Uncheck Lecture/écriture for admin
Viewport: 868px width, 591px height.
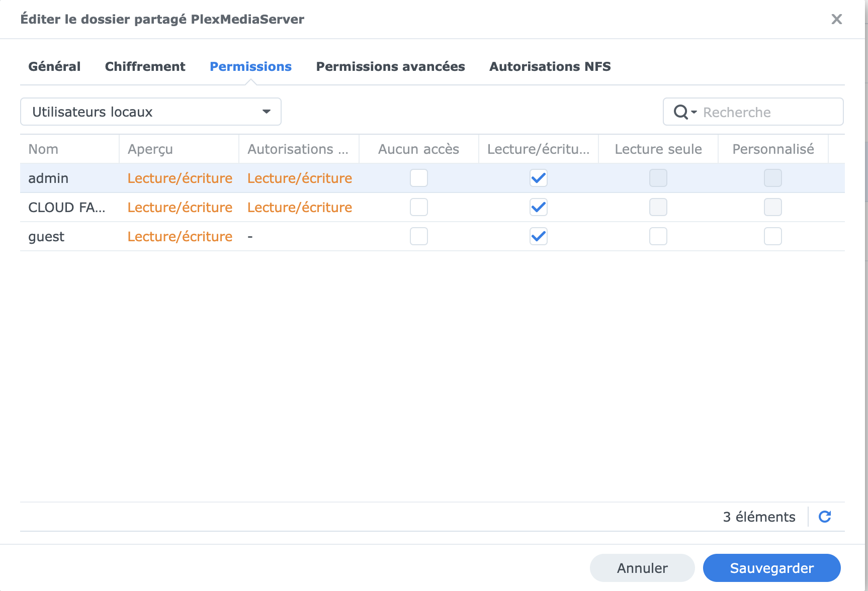(x=539, y=178)
